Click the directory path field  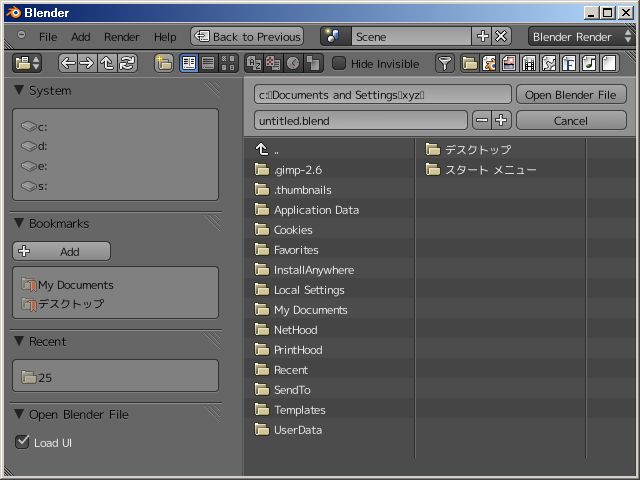(x=382, y=95)
